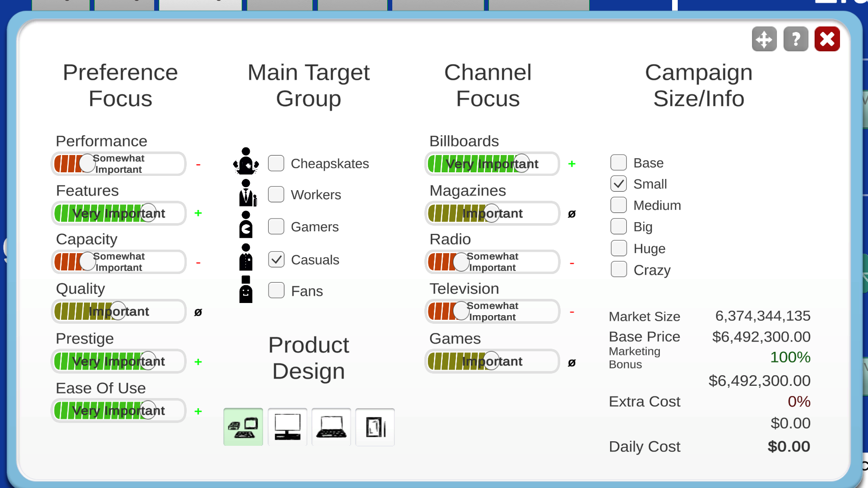Click the Product Design heading

[x=309, y=358]
